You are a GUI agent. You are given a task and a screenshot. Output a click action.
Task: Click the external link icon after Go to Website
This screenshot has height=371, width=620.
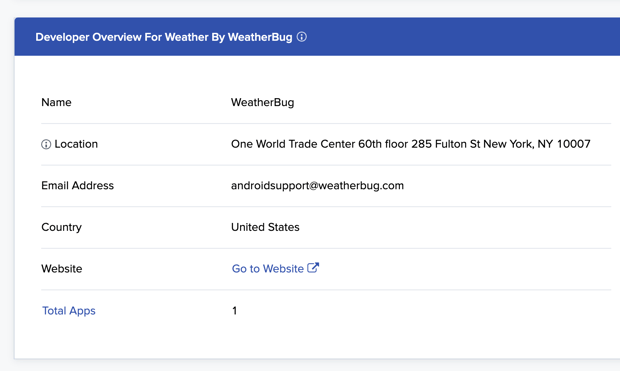coord(313,268)
